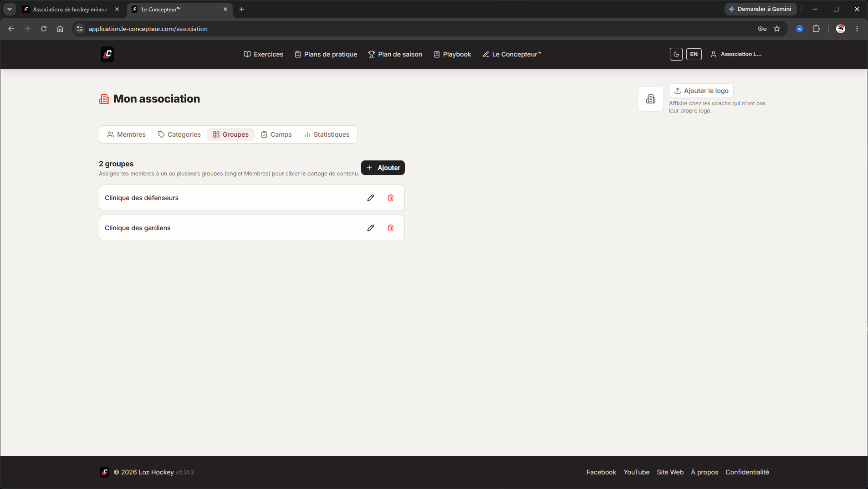This screenshot has height=489, width=868.
Task: Delete Clinique des gardiens with the trash icon
Action: [x=391, y=228]
